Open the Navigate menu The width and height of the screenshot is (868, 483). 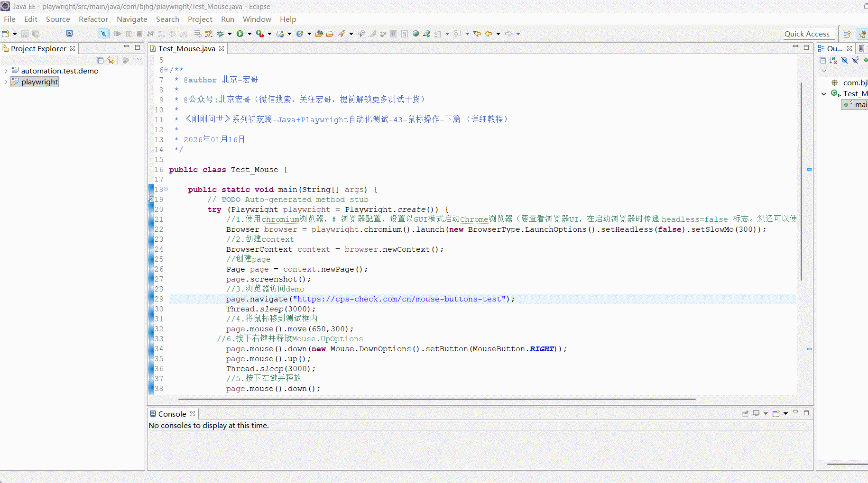(132, 19)
